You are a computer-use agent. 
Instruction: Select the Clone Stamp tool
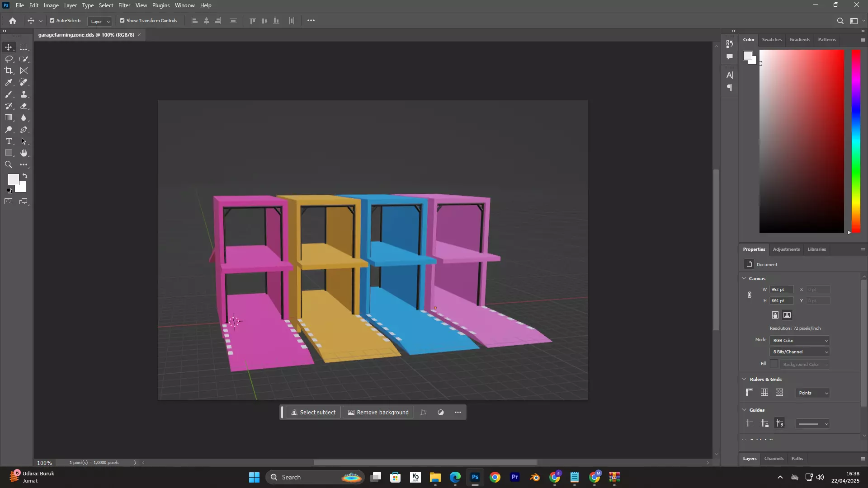[x=24, y=94]
